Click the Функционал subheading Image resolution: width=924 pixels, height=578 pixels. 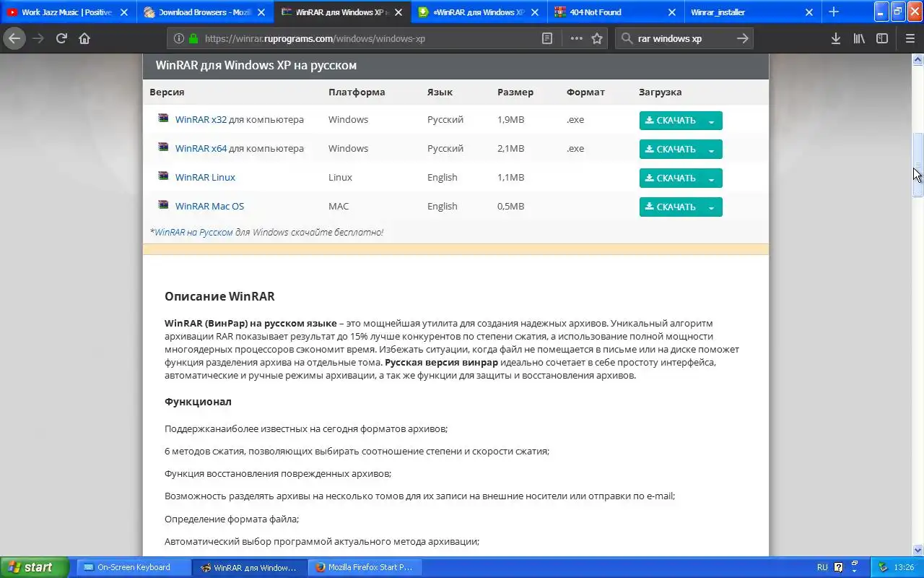[198, 401]
